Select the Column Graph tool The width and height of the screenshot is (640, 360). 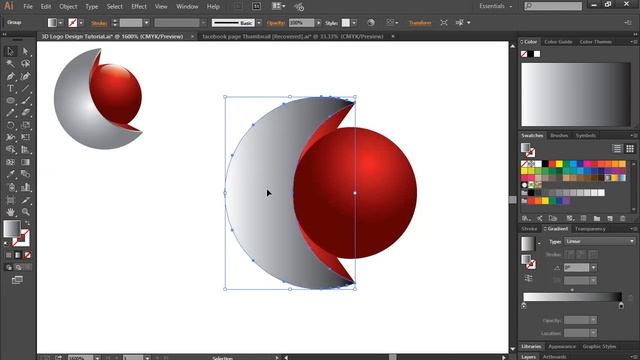[25, 187]
